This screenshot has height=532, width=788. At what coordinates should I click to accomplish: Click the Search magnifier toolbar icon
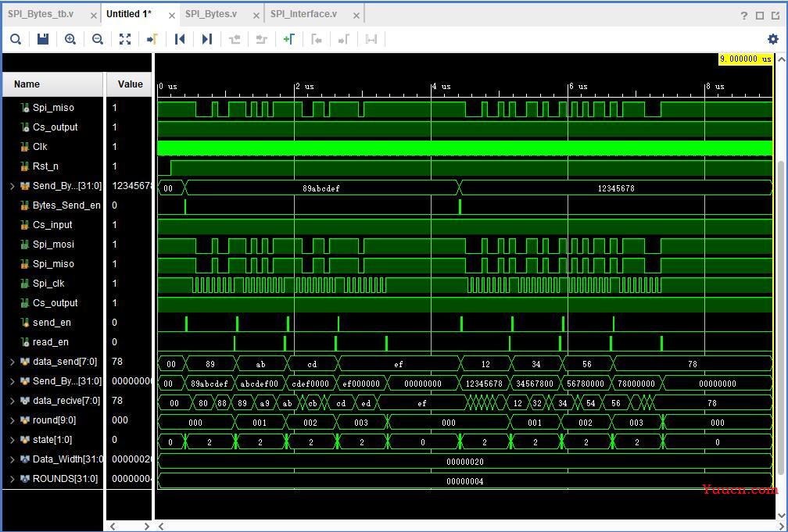pos(16,39)
